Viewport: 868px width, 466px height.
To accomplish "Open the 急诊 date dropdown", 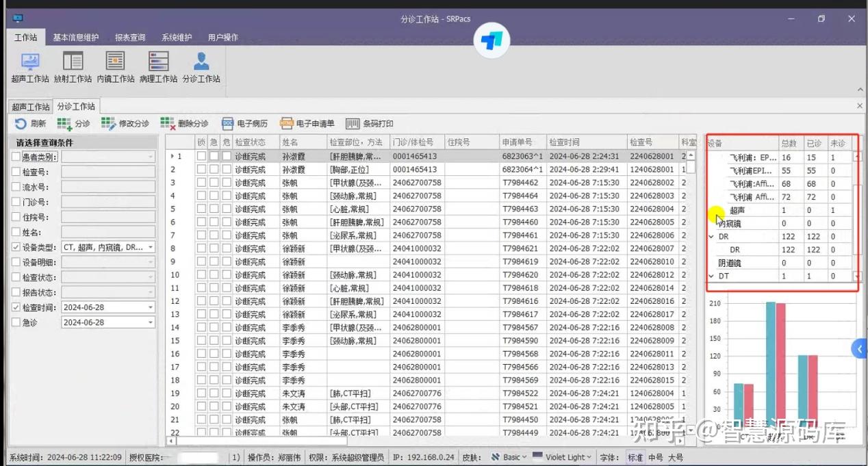I will tap(151, 322).
